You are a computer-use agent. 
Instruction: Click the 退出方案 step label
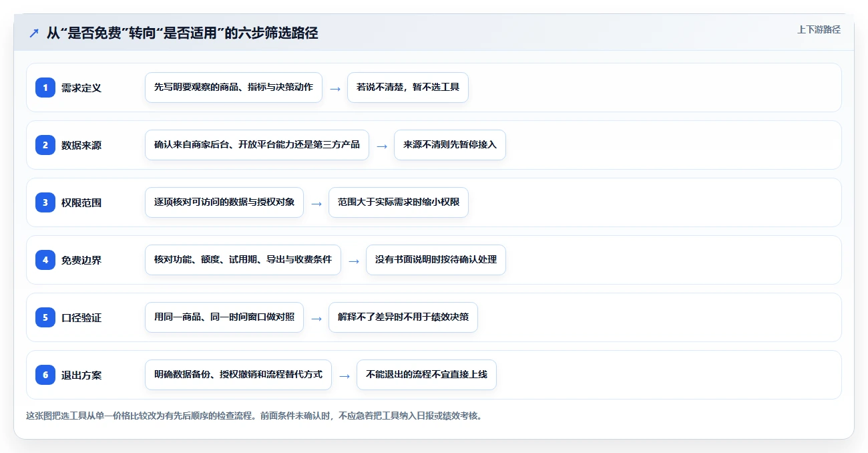click(81, 375)
